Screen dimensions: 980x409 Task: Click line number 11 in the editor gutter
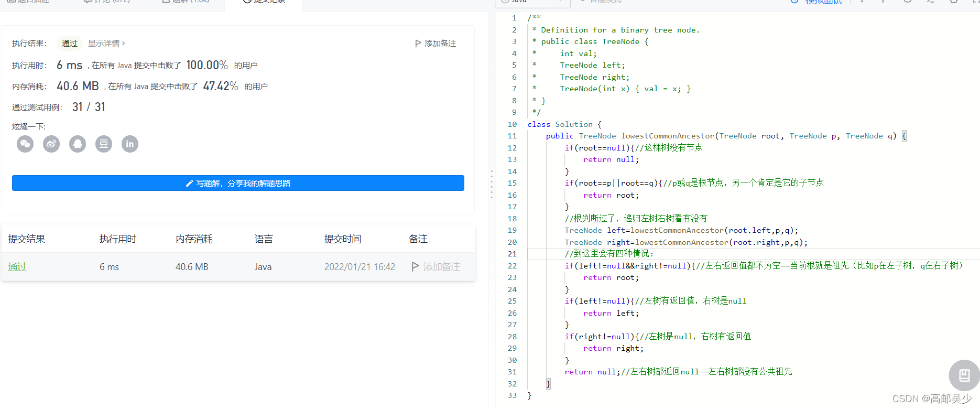point(512,136)
